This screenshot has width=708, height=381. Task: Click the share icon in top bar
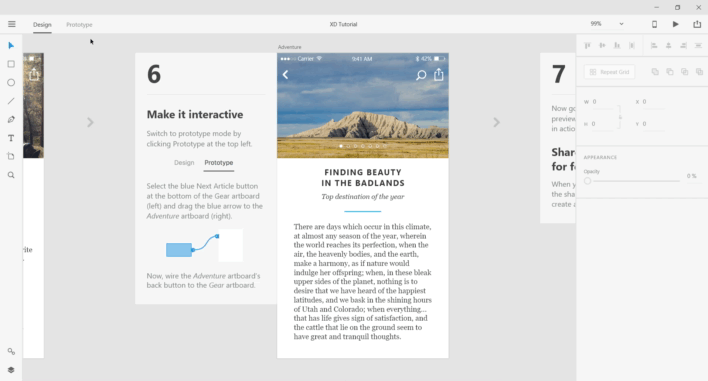[697, 24]
